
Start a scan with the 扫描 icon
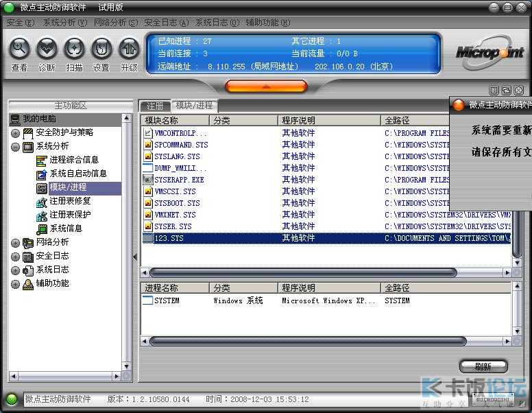(74, 49)
